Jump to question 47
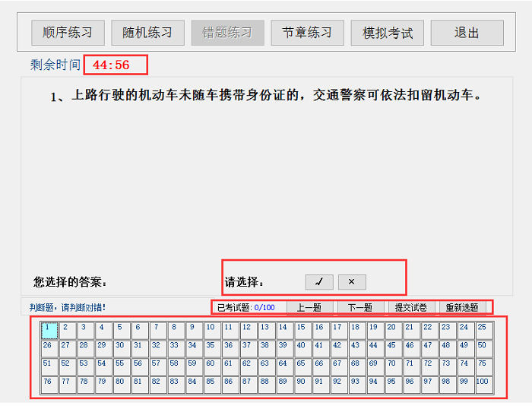Viewport: 532px width, 406px height. [x=430, y=349]
